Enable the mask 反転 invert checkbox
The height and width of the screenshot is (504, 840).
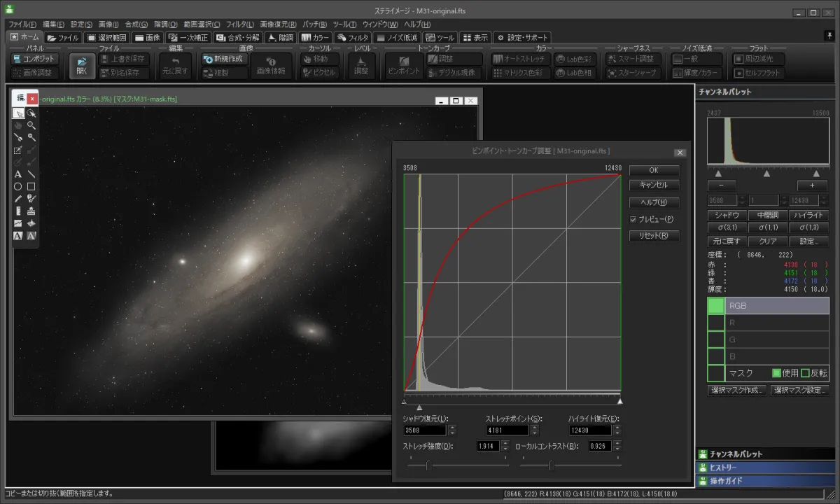805,373
